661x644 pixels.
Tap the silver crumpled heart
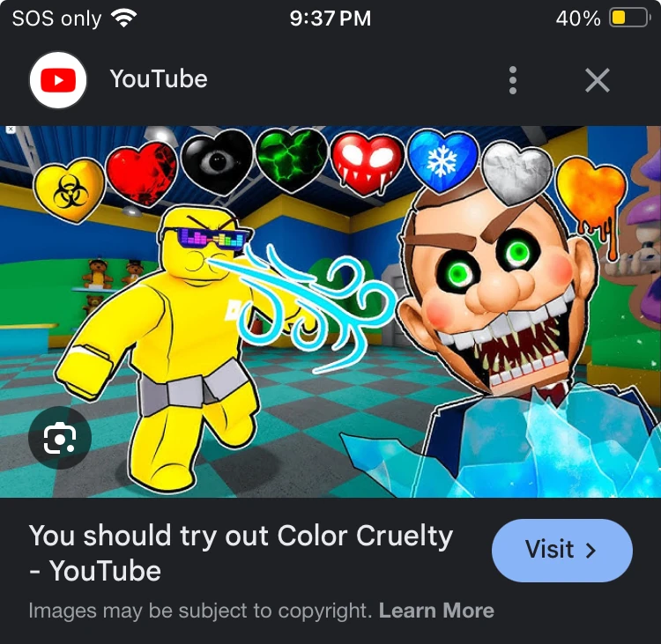516,173
